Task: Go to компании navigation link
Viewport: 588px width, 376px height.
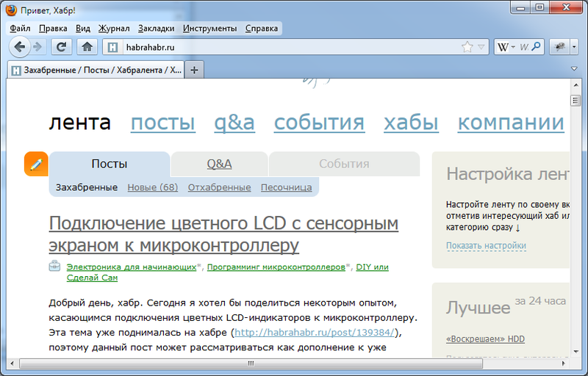Action: coord(511,122)
